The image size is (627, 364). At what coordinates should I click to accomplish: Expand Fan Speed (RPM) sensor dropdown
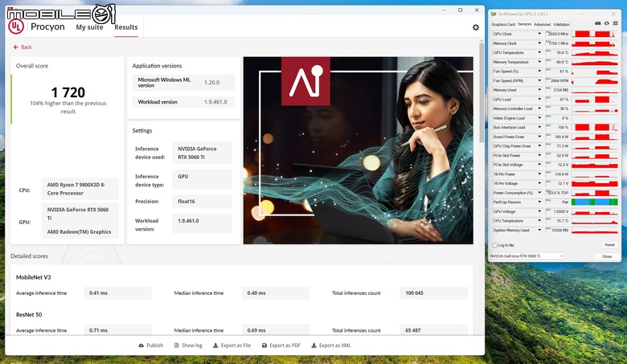pos(539,80)
